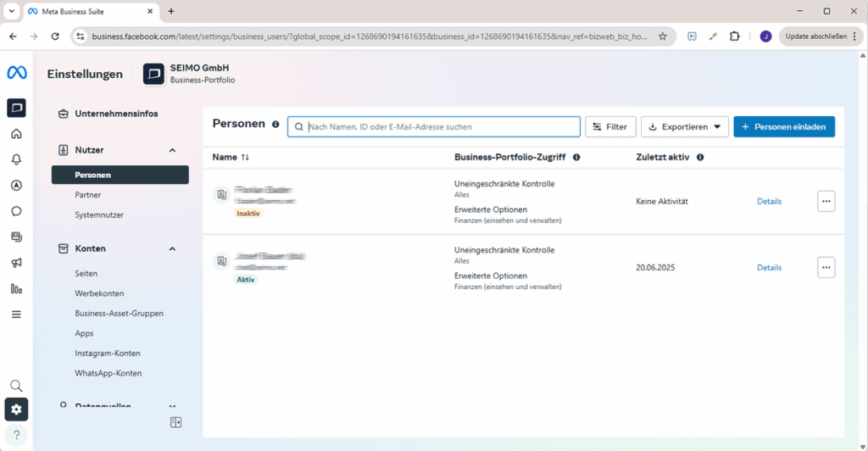Open Insights bar chart icon

click(x=17, y=289)
